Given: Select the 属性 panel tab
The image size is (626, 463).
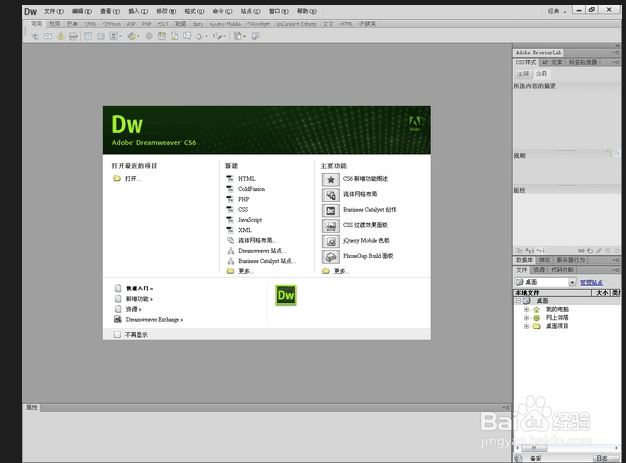Looking at the screenshot, I should 32,408.
